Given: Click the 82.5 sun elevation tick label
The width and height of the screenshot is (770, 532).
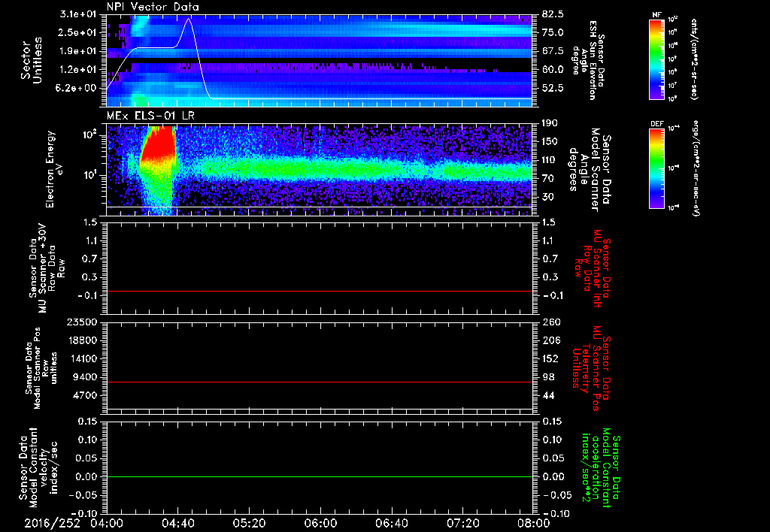Looking at the screenshot, I should [553, 14].
